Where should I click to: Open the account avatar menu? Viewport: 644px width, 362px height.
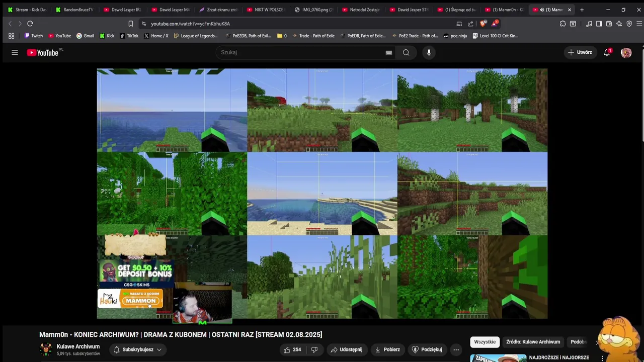click(x=626, y=52)
